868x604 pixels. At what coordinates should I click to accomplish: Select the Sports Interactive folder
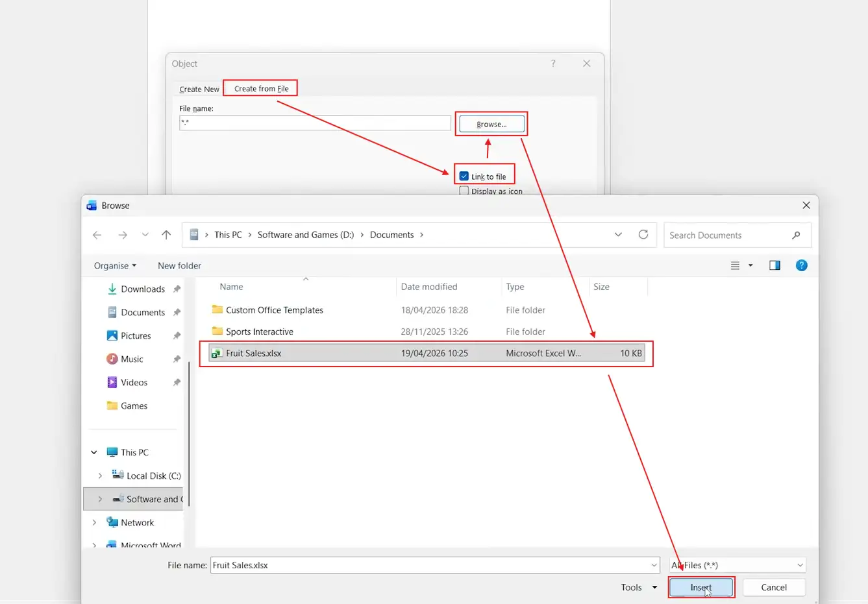point(260,332)
